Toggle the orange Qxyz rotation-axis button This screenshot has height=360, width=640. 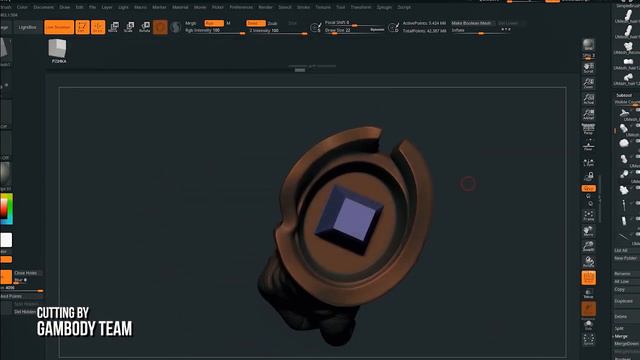pyautogui.click(x=589, y=188)
